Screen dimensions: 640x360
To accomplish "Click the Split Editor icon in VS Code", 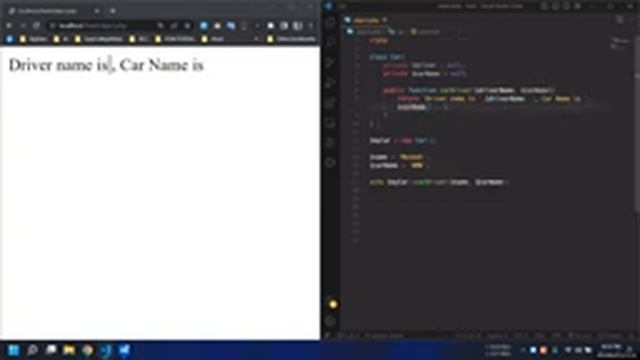I will click(x=620, y=20).
